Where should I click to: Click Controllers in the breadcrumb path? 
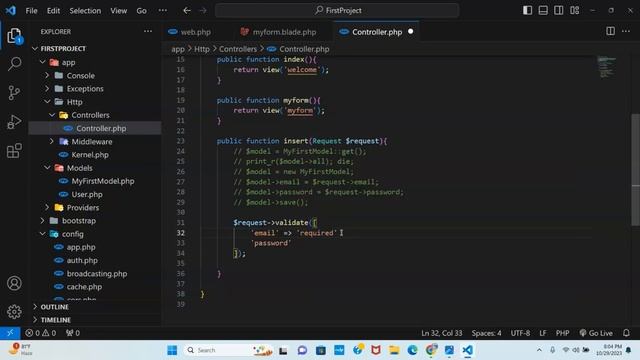(238, 49)
